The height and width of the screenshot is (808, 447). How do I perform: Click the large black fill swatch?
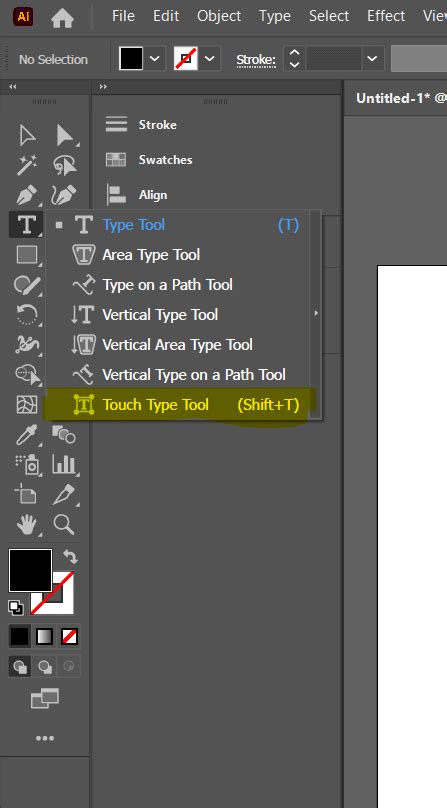30,570
